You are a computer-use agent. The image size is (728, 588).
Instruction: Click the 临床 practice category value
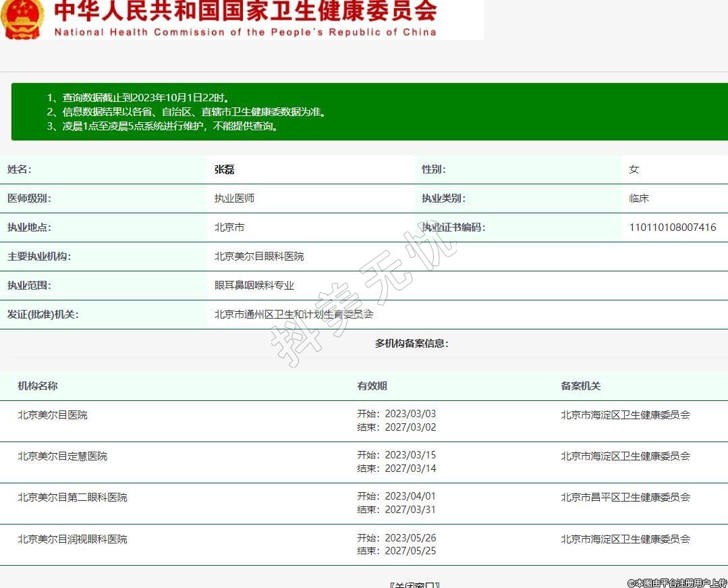(638, 198)
